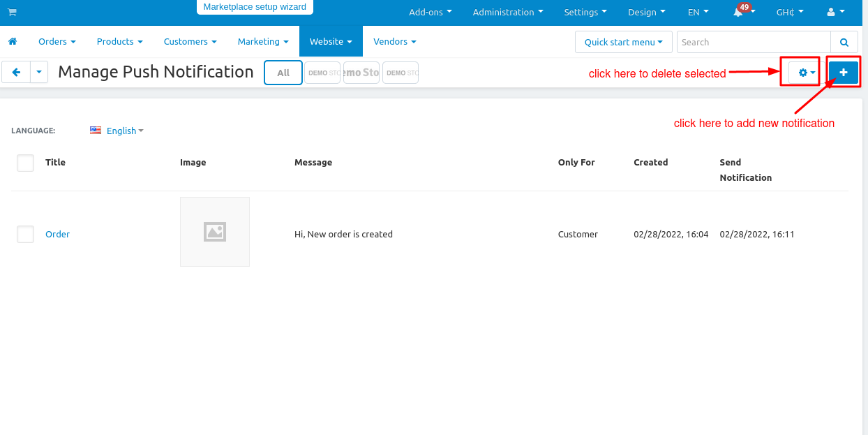Open the Quick start menu dropdown

623,42
